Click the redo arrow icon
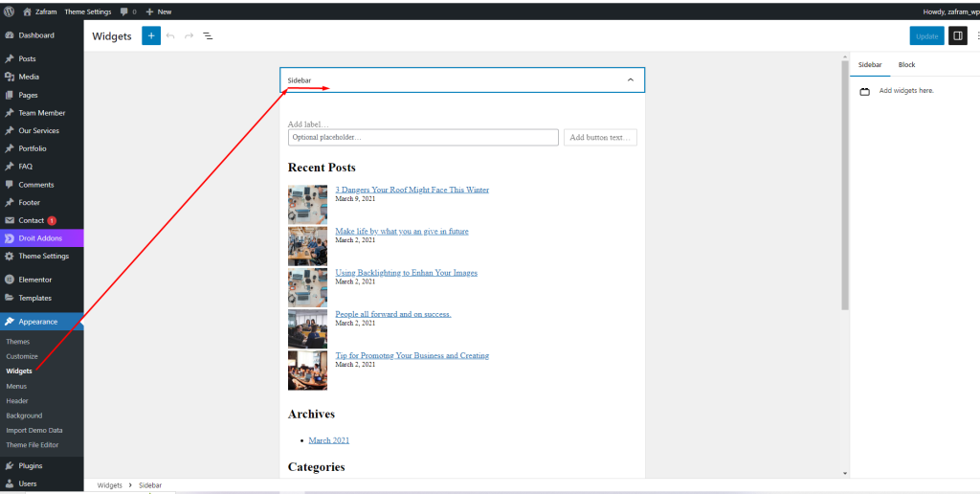Image resolution: width=980 pixels, height=494 pixels. click(189, 36)
